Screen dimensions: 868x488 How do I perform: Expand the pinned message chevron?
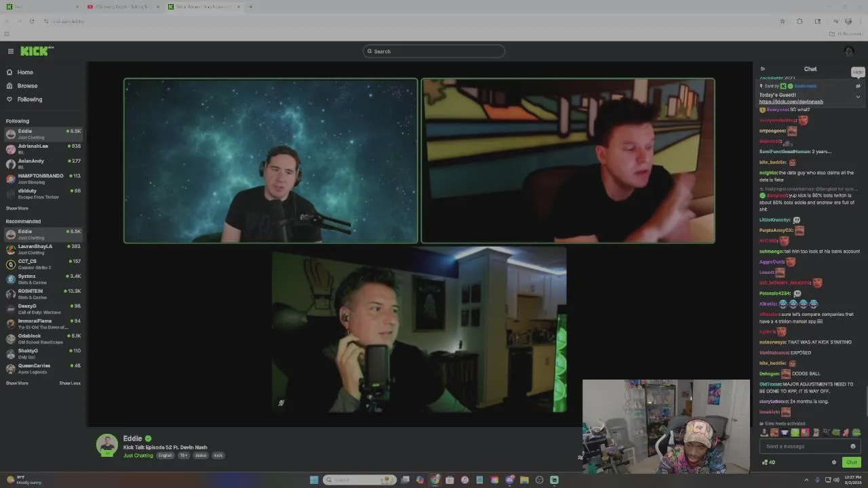[858, 97]
